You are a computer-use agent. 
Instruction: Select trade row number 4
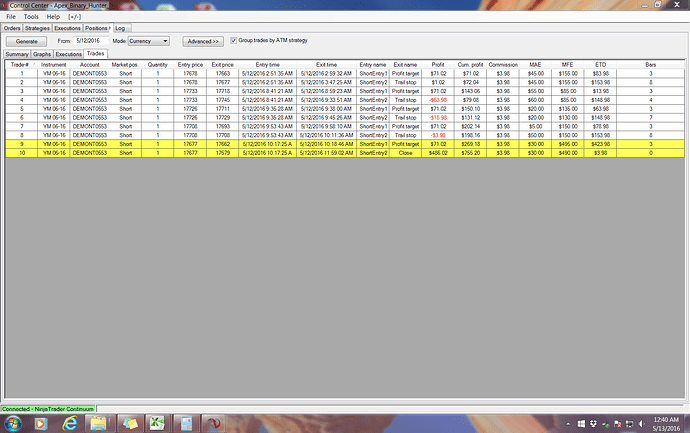point(345,100)
